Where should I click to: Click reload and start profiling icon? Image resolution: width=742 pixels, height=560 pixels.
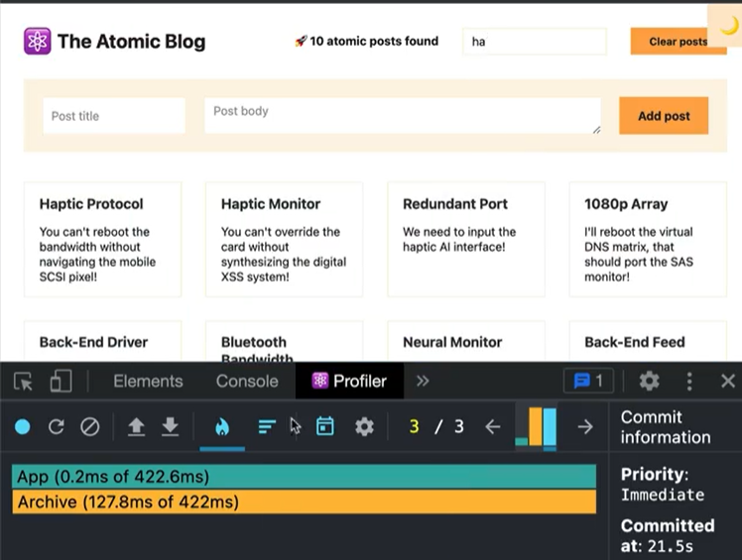[x=56, y=427]
